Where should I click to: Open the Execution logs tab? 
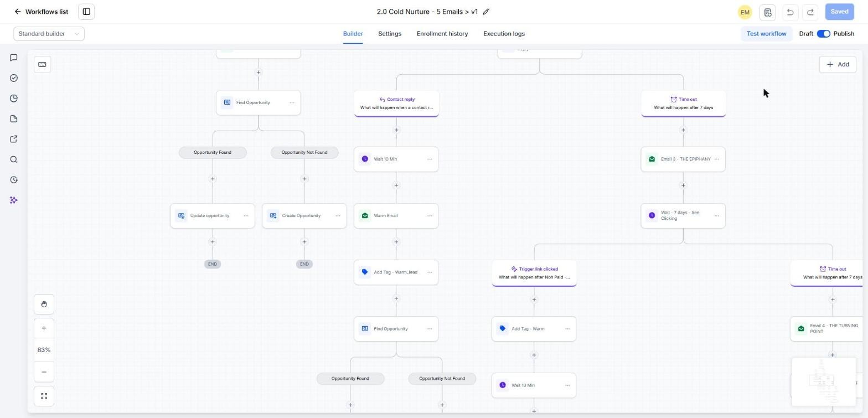[504, 34]
